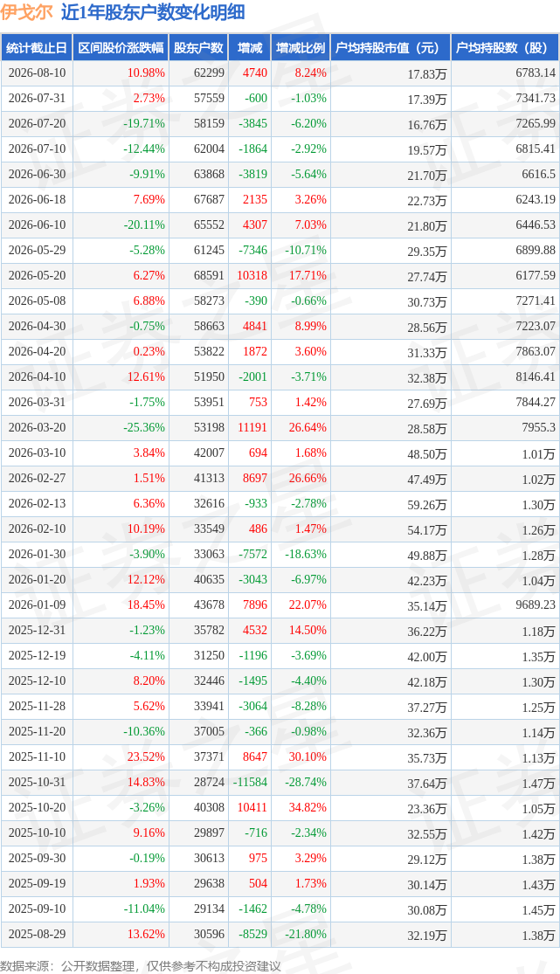The image size is (560, 974).
Task: Select the 增减比例 column header
Action: pos(301,48)
